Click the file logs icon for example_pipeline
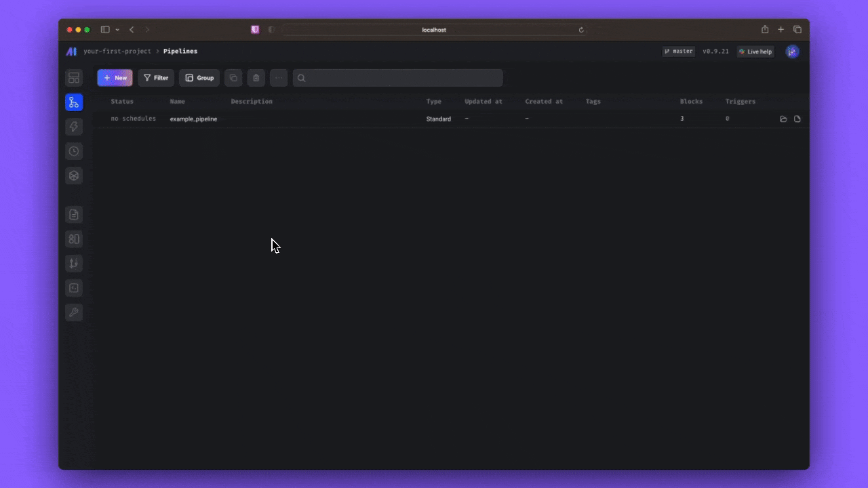This screenshot has width=868, height=488. click(x=797, y=119)
